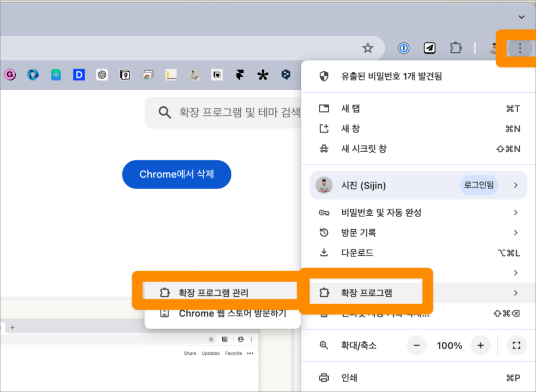
Task: Click the Framer icon on the bookmarks bar
Action: pyautogui.click(x=240, y=74)
